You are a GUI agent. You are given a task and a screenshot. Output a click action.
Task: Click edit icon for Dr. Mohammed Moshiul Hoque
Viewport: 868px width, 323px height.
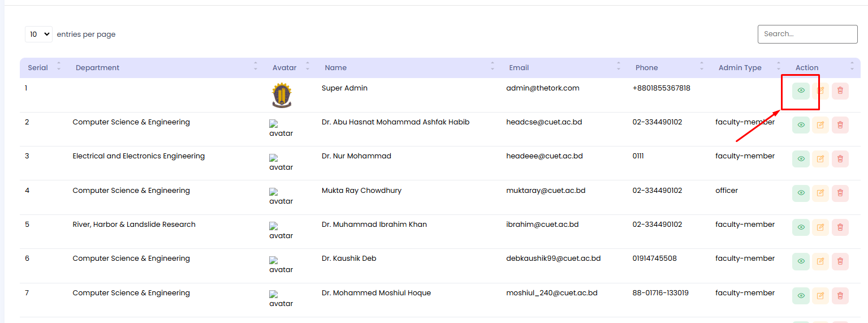click(821, 295)
